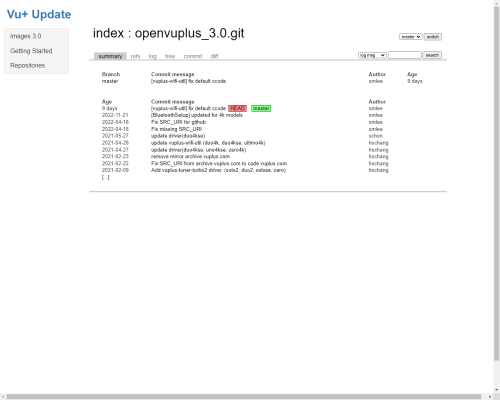Open the BluetoothSetup 4k models commit
The height and width of the screenshot is (400, 500).
197,115
